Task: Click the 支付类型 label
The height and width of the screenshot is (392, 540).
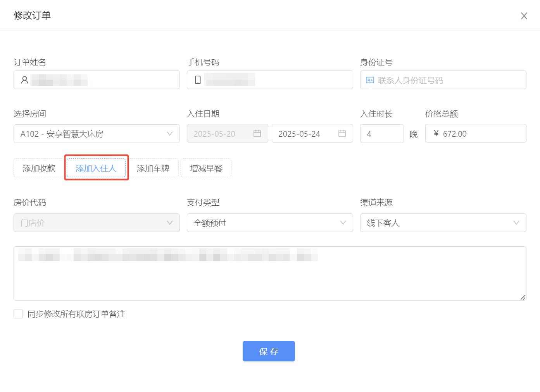Action: [203, 203]
